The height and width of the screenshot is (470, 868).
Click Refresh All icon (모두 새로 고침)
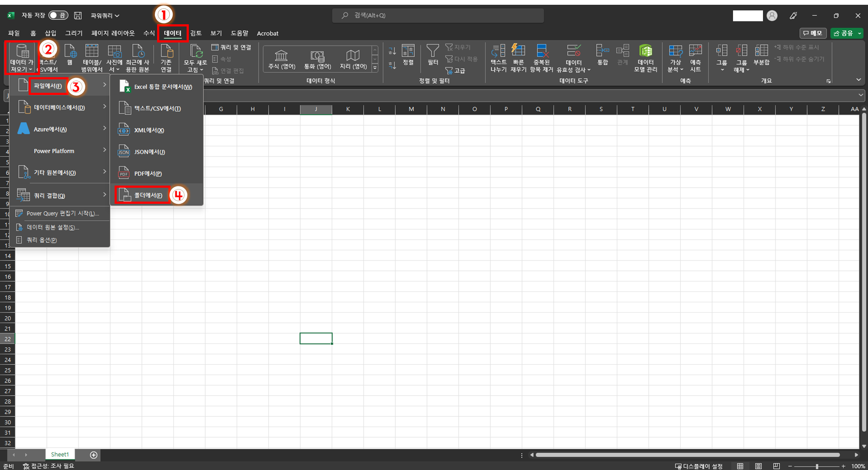coord(196,52)
